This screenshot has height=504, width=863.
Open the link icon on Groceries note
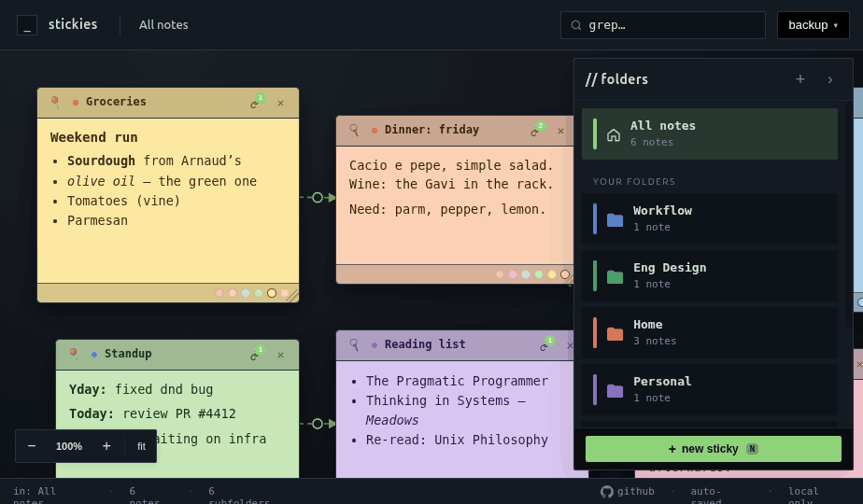[x=255, y=104]
